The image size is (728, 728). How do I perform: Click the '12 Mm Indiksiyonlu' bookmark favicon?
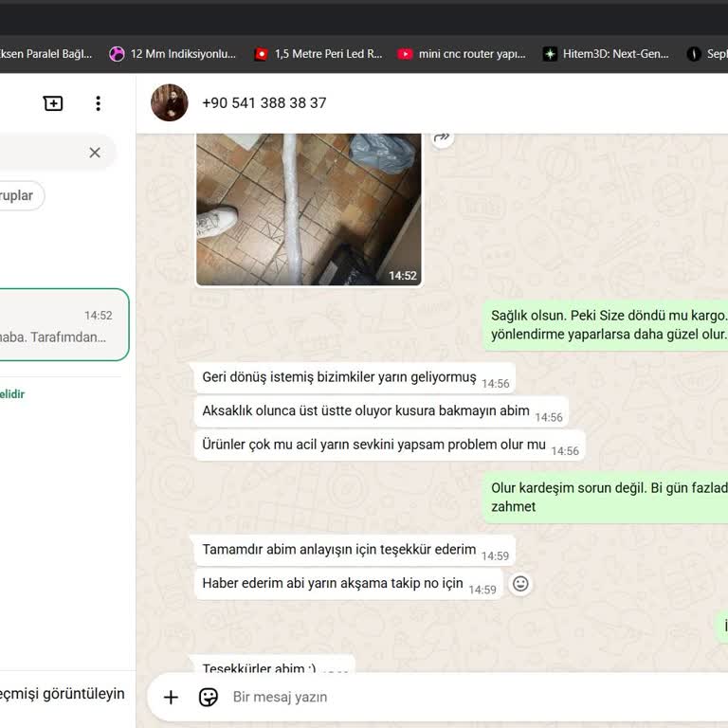[117, 54]
